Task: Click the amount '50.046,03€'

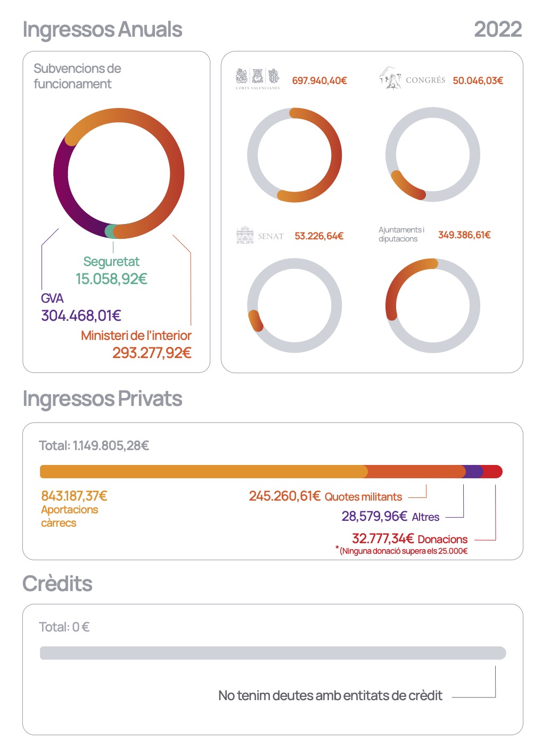Action: (x=478, y=80)
